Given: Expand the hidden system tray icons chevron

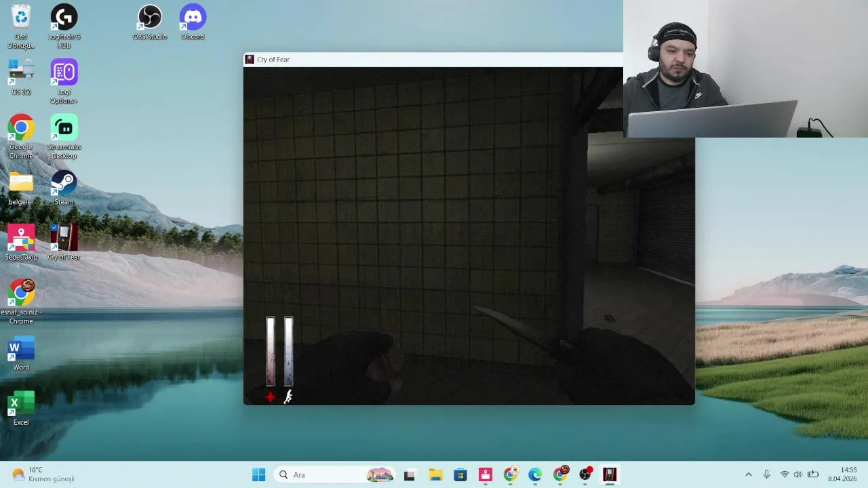Looking at the screenshot, I should tap(748, 474).
